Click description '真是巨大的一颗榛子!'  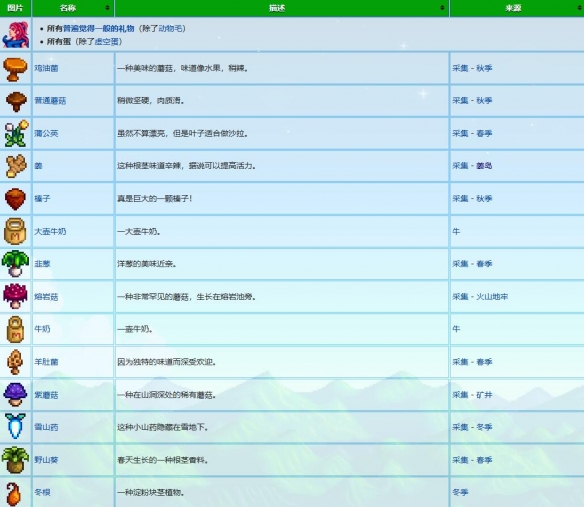[155, 199]
